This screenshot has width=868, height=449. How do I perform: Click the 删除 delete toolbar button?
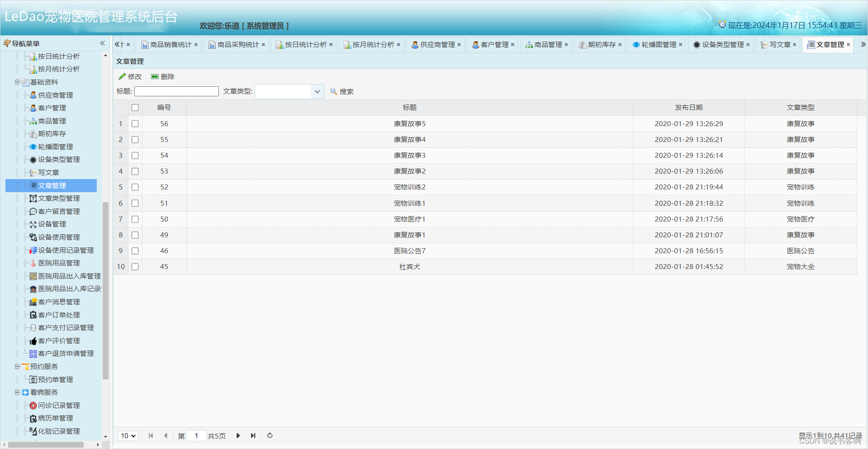pos(163,77)
